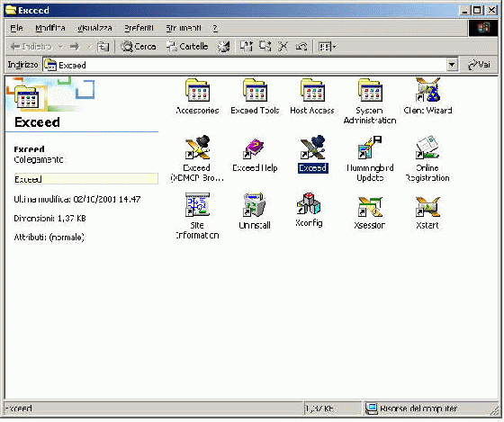Open the Modifica menu
The width and height of the screenshot is (504, 422).
pos(50,28)
